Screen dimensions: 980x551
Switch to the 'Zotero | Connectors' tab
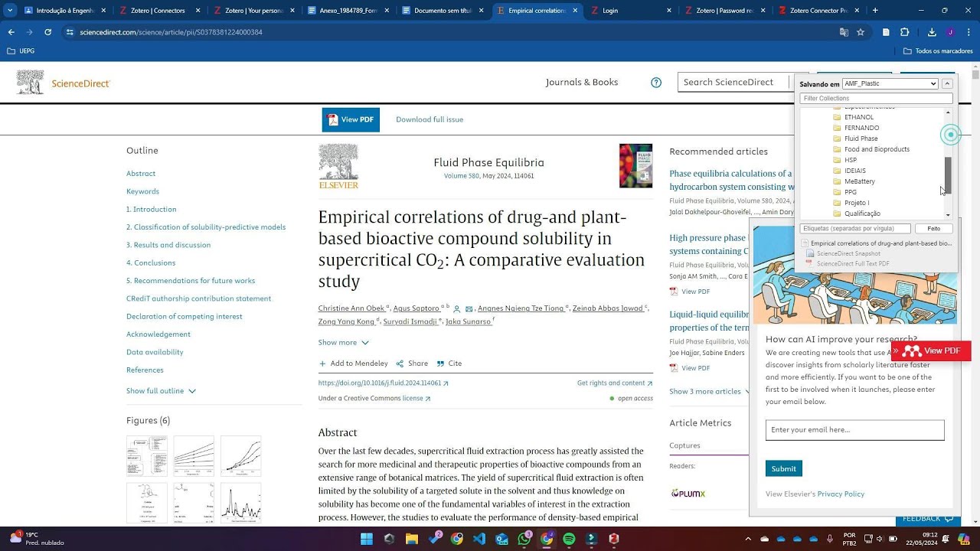tap(159, 11)
